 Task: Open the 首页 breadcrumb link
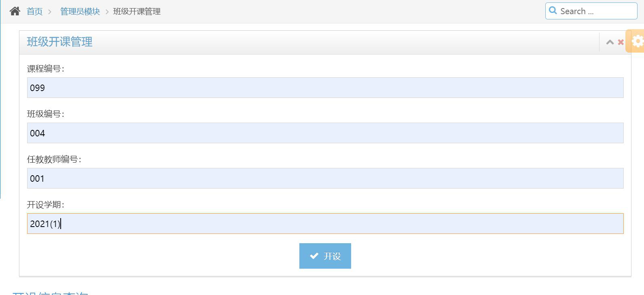tap(34, 11)
